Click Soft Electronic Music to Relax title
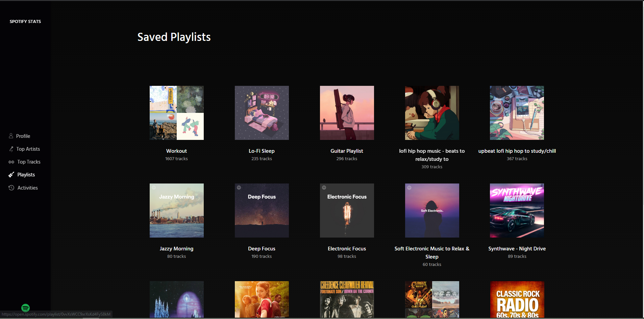Viewport: 644px width, 319px height. [x=432, y=253]
